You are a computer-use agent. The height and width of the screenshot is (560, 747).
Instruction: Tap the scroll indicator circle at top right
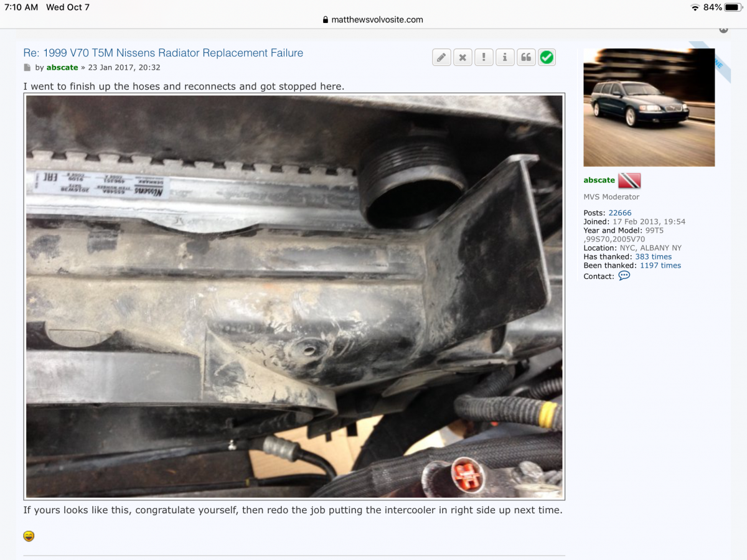[x=723, y=29]
